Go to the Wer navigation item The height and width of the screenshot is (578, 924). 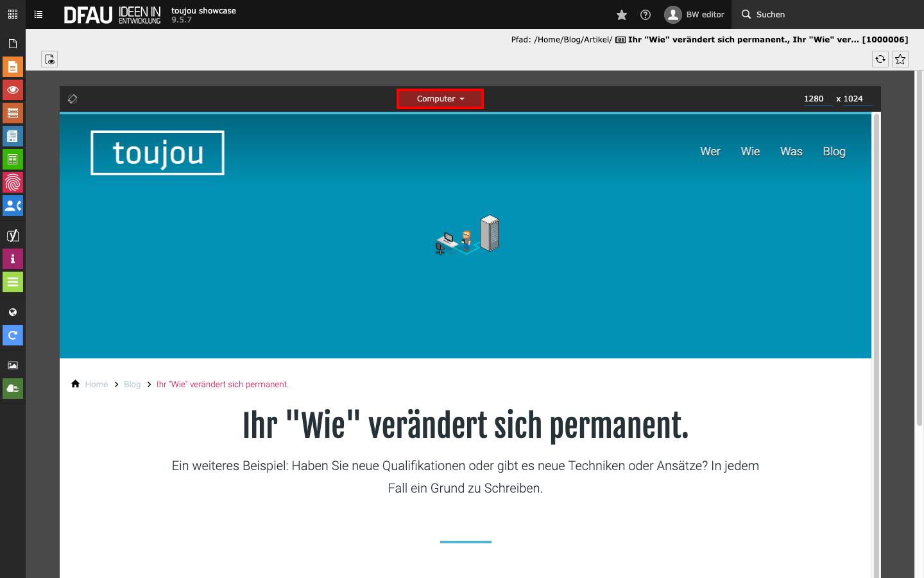coord(710,152)
